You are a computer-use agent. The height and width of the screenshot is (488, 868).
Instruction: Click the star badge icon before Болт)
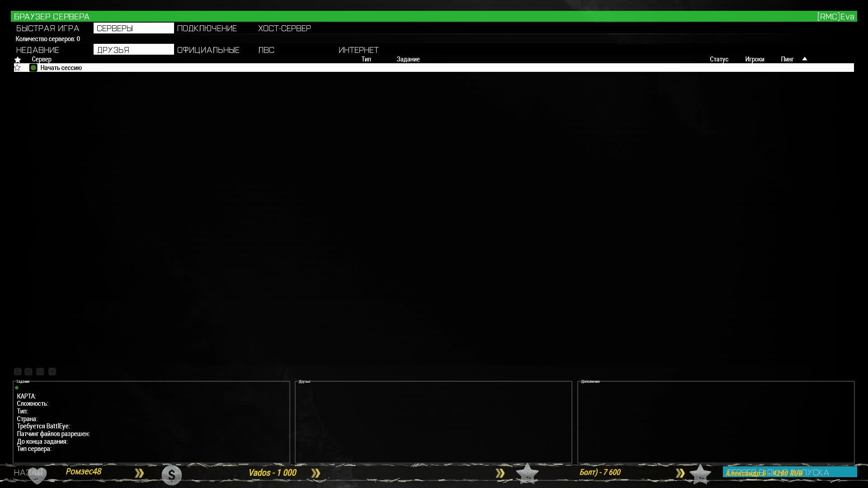click(527, 474)
